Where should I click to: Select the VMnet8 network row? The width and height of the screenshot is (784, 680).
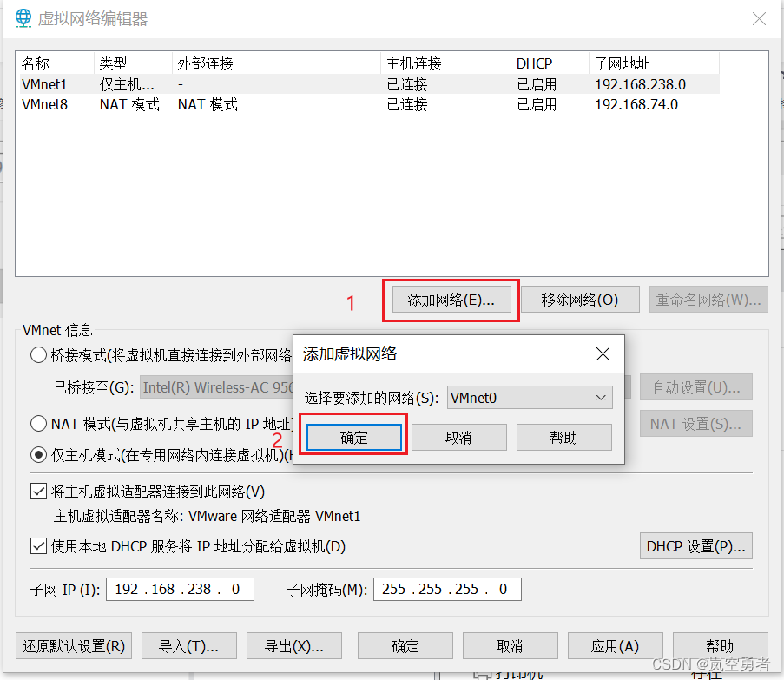point(370,104)
